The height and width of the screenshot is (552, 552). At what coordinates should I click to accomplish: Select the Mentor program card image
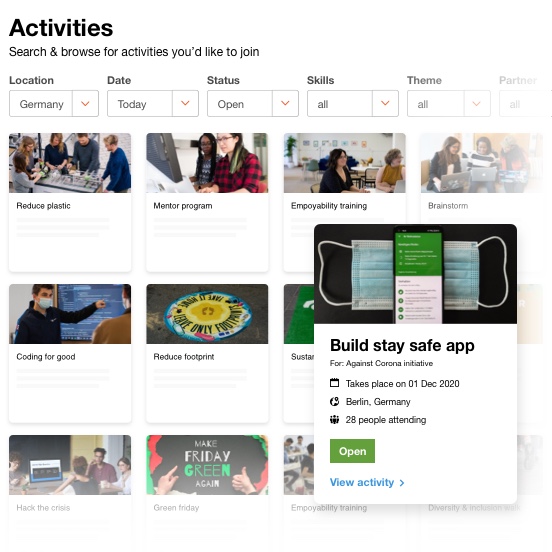(207, 163)
